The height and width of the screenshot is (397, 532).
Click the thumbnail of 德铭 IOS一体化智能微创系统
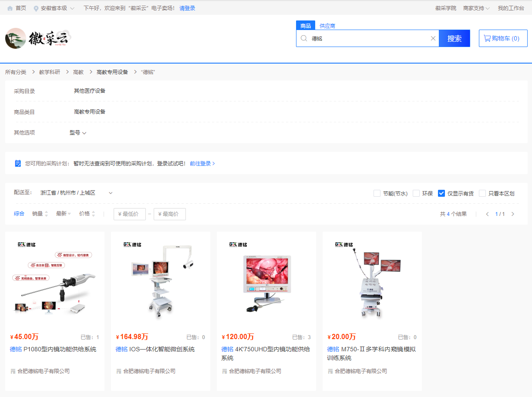point(160,281)
